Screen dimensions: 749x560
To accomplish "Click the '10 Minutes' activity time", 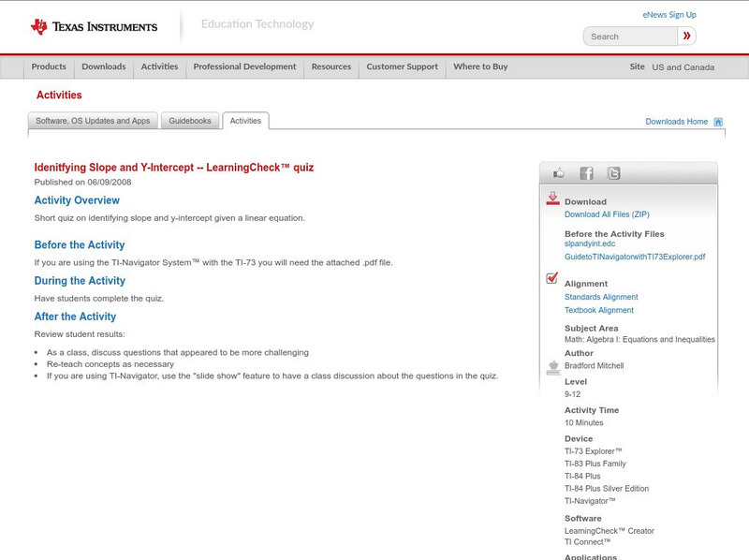I will (583, 423).
